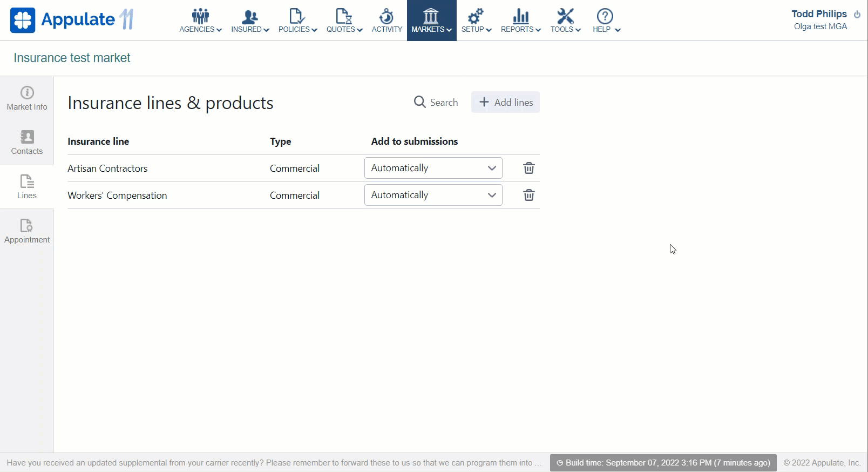Click the Commercial type for Artisan Contractors
Viewport: 868px width, 472px height.
(295, 168)
